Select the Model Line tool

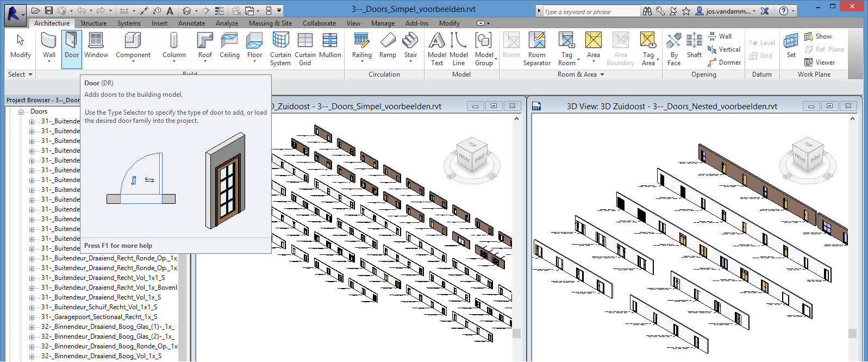tap(459, 48)
